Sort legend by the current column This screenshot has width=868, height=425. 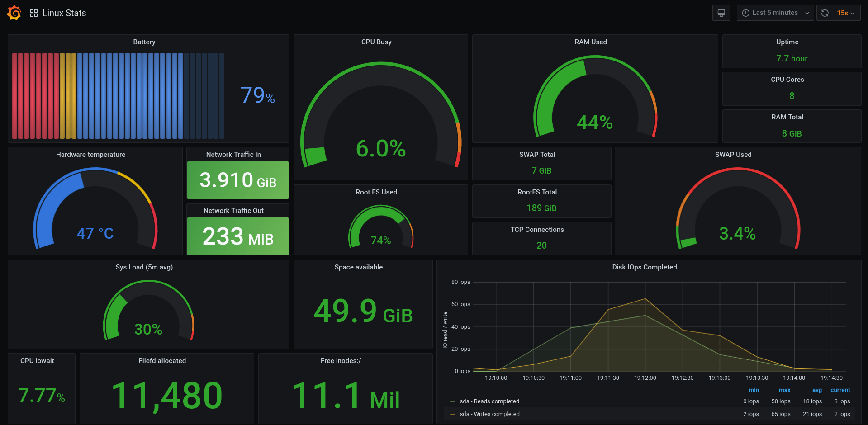(840, 390)
